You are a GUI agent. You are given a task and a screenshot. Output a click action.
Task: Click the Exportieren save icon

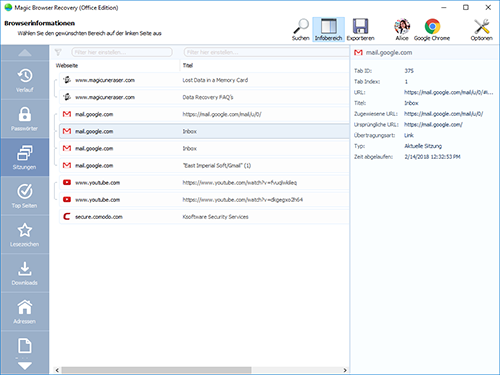360,30
